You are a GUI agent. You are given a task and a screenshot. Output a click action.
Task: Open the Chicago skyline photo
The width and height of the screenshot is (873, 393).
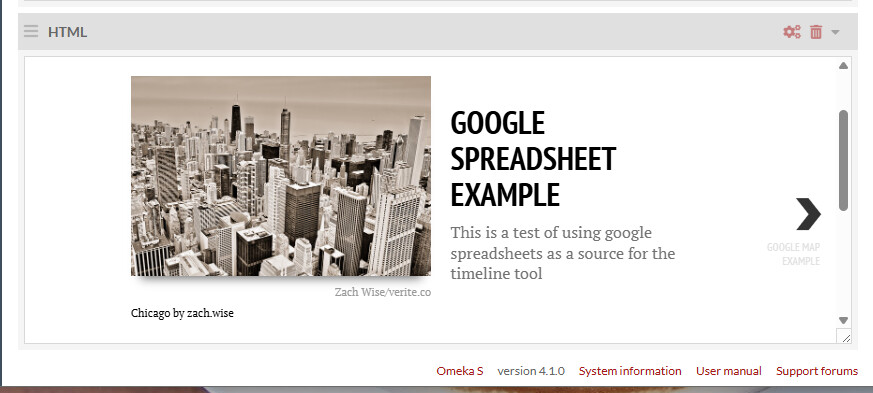point(281,176)
